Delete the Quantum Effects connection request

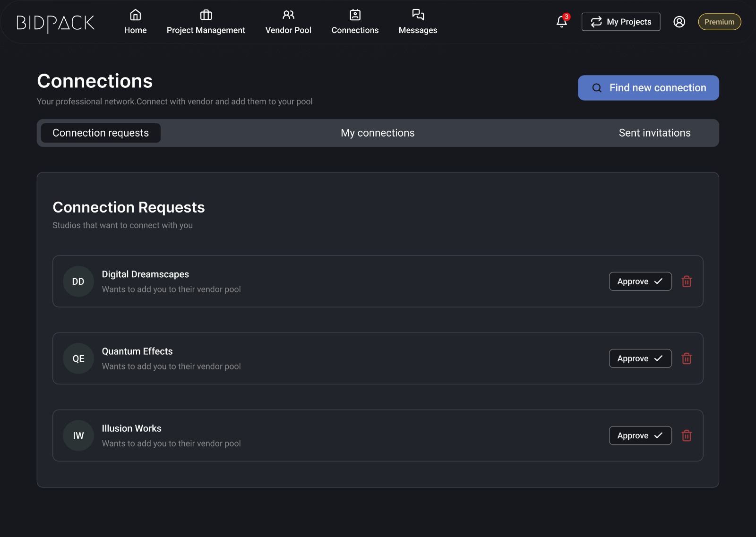coord(687,358)
